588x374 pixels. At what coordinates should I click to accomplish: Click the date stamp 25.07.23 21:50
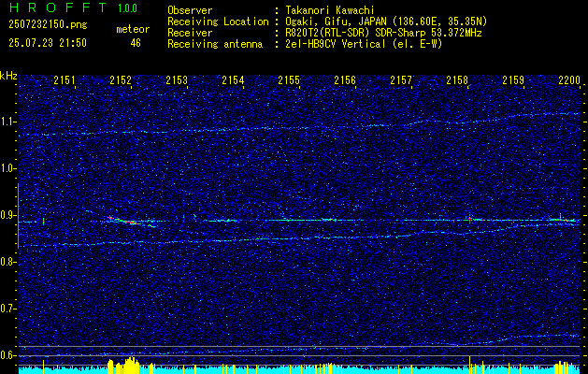click(x=48, y=43)
